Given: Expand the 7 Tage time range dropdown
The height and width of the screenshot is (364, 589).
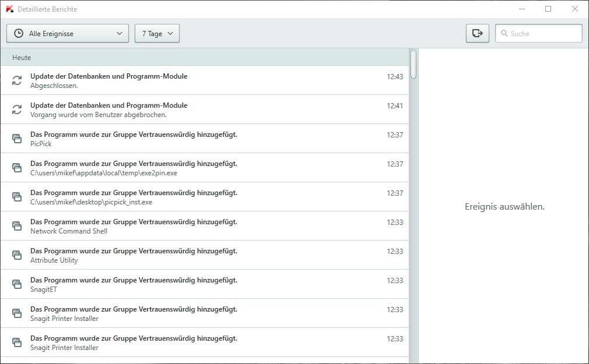Looking at the screenshot, I should click(x=157, y=33).
